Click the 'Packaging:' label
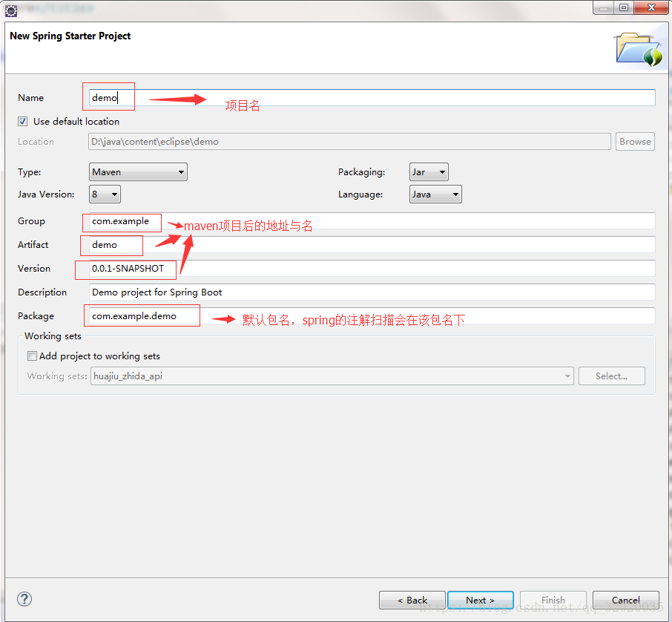 click(x=362, y=172)
